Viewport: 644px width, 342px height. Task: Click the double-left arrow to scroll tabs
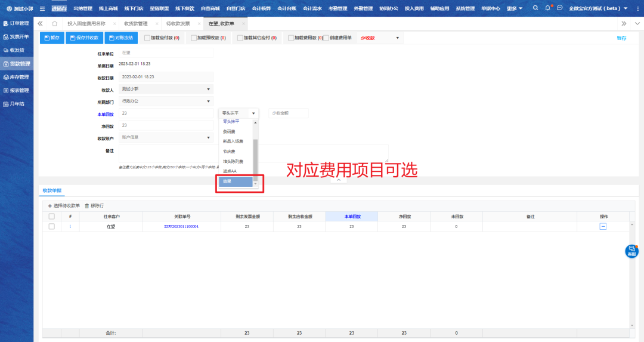[40, 23]
